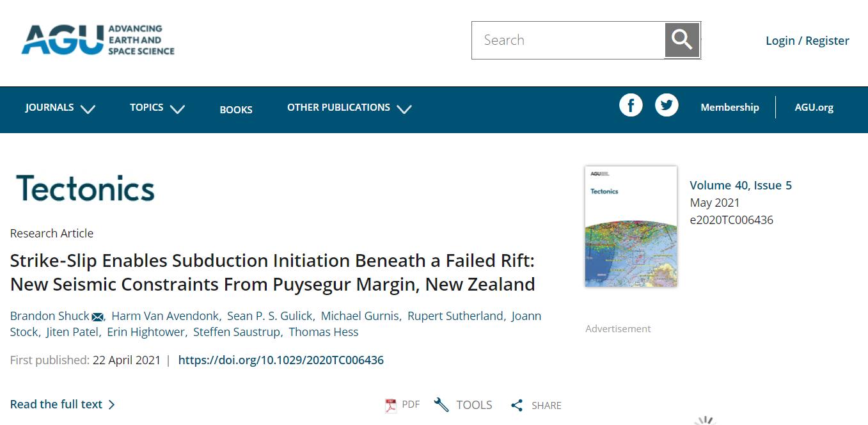This screenshot has height=425, width=868.
Task: View author Harm Van Avendonk
Action: tap(166, 316)
